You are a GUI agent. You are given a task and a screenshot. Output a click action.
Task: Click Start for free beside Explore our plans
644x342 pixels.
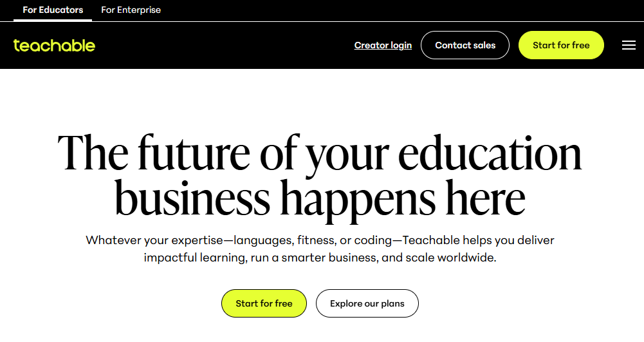point(264,303)
